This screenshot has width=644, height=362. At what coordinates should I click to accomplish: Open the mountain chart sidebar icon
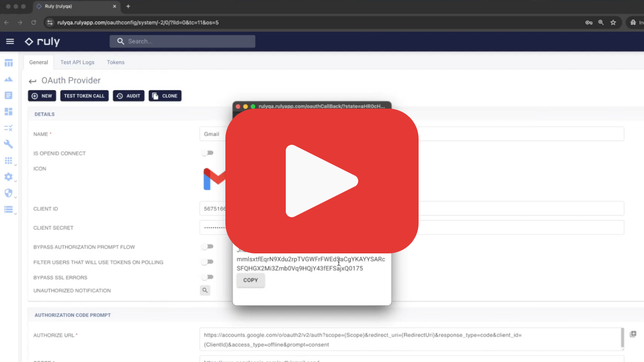[9, 79]
